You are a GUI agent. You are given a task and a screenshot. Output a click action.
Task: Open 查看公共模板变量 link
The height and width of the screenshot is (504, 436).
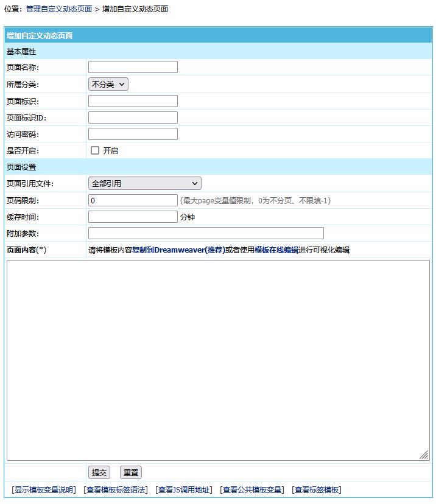coord(252,490)
